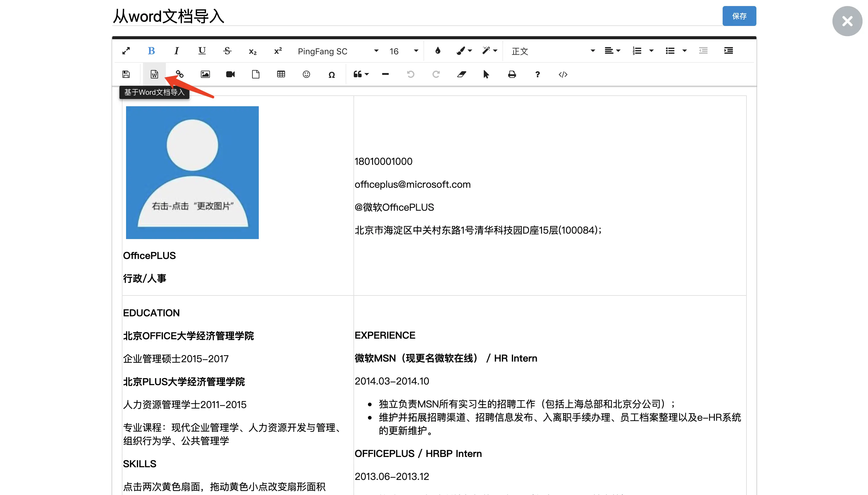Open the text alignment dropdown
Screen dimensions: 868x495
pos(612,51)
